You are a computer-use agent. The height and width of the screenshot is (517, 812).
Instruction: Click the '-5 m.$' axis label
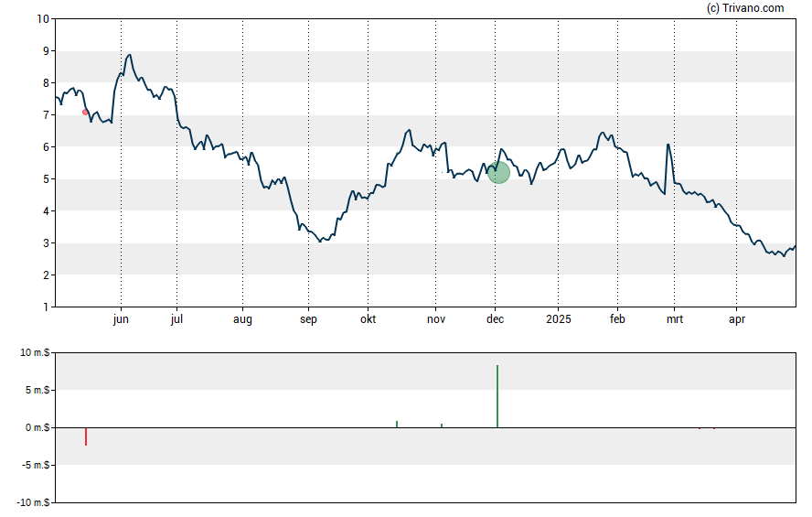(x=36, y=465)
